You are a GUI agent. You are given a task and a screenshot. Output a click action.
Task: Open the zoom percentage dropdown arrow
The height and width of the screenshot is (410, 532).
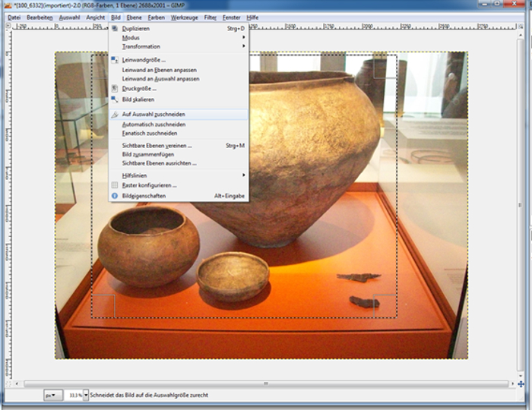coord(86,396)
